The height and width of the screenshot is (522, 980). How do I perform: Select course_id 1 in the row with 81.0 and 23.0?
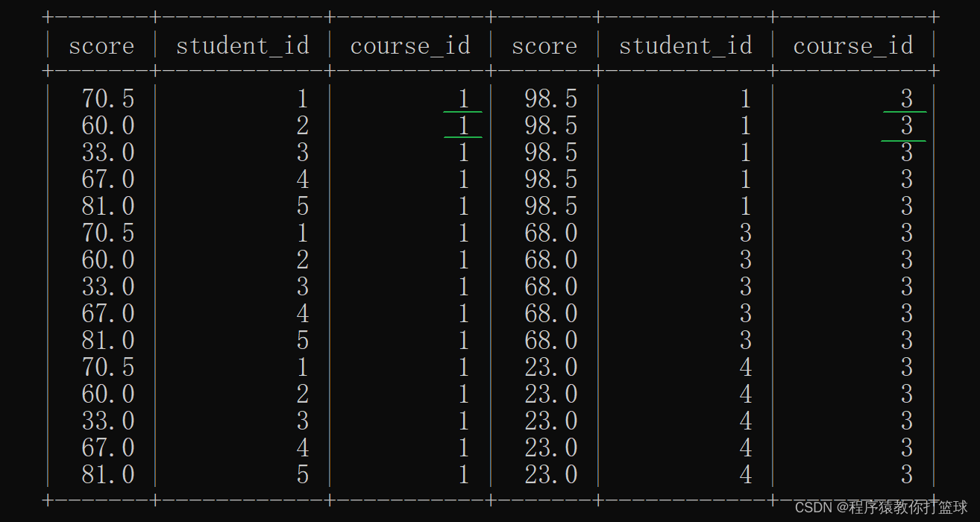(x=464, y=475)
